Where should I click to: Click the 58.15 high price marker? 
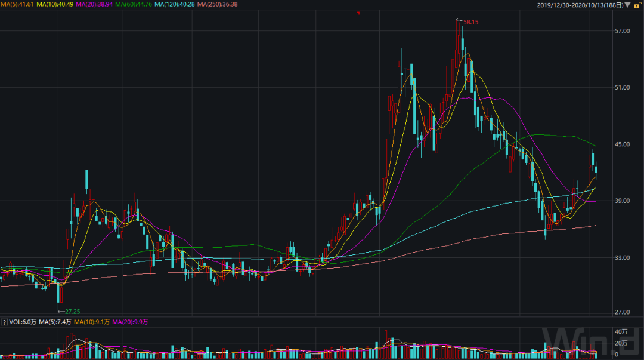click(470, 22)
